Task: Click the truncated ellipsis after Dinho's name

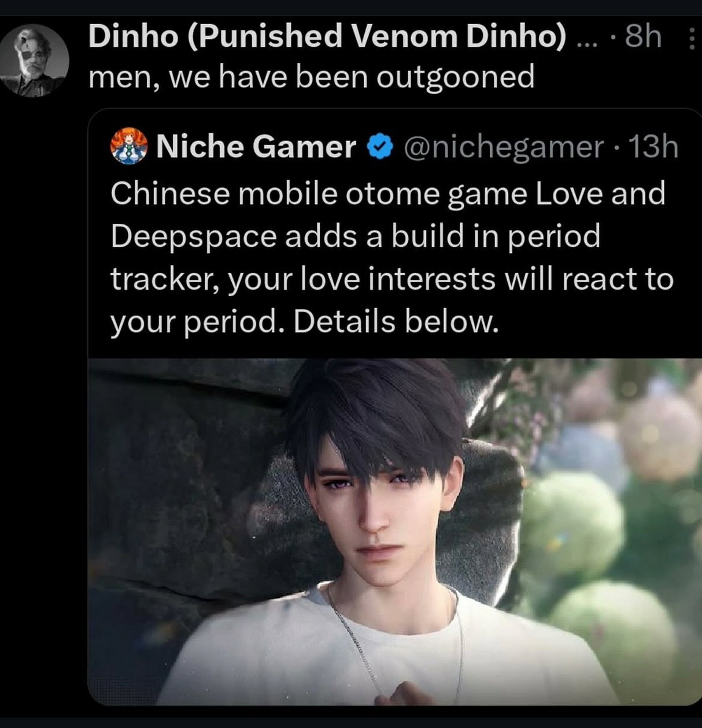Action: (585, 40)
